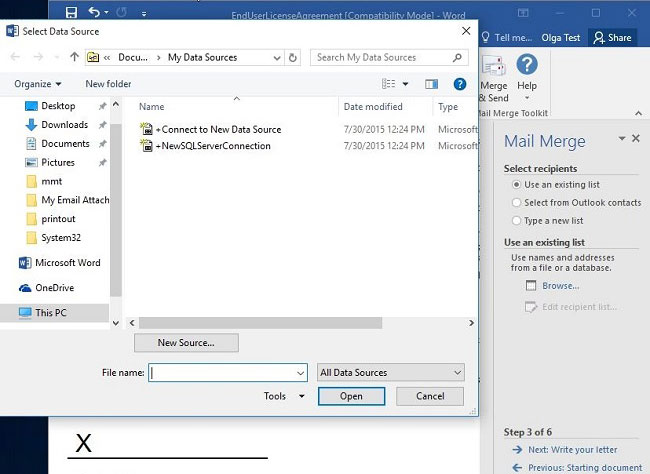Open the view options dropdown arrow
The height and width of the screenshot is (474, 650).
[x=405, y=84]
